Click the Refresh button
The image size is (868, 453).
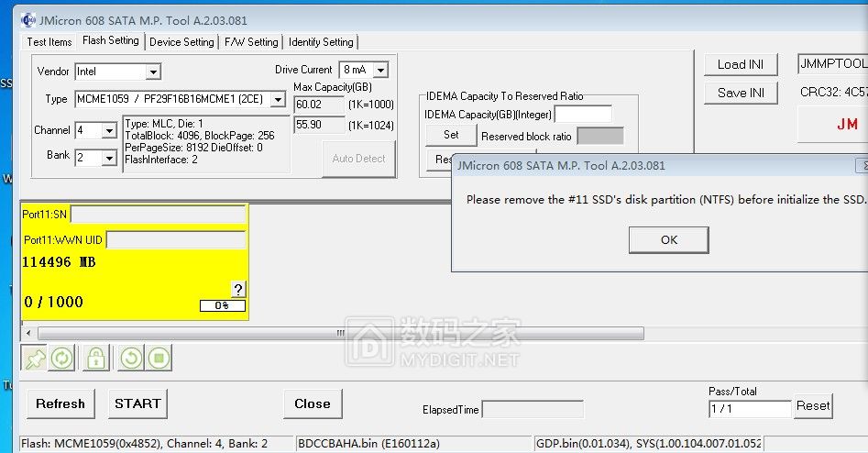coord(60,403)
